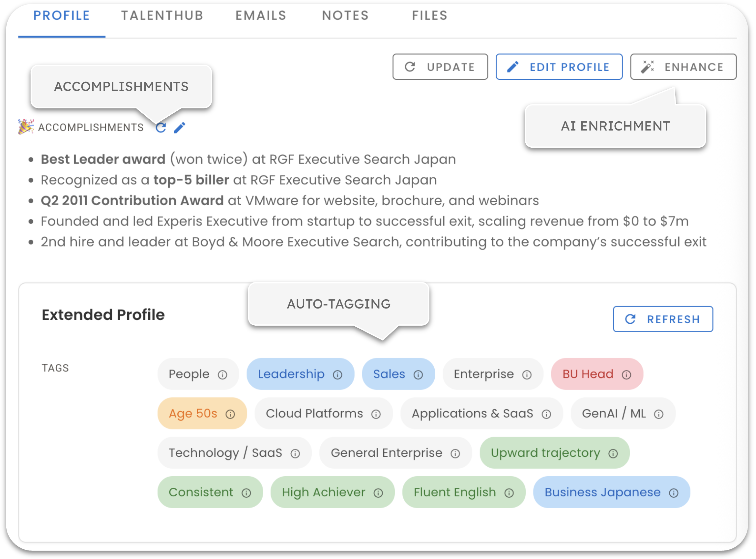Click the pencil icon to edit accomplishments
756x559 pixels.
tap(180, 128)
